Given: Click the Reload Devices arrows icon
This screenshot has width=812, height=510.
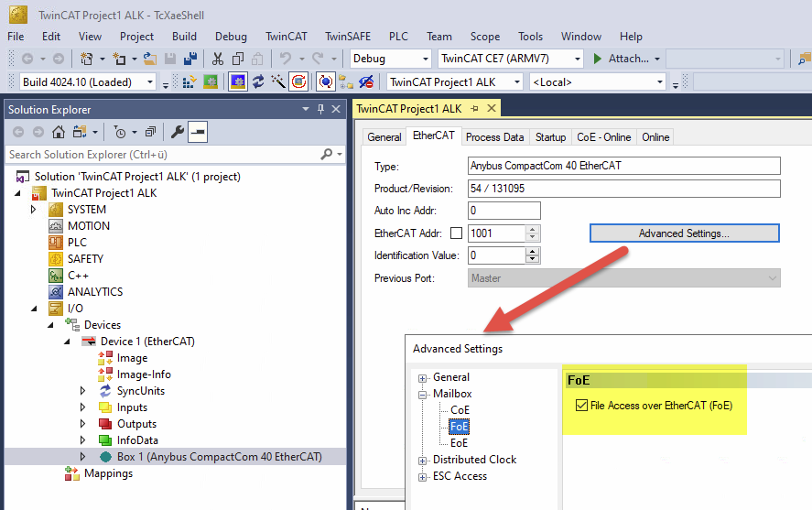Looking at the screenshot, I should [258, 81].
